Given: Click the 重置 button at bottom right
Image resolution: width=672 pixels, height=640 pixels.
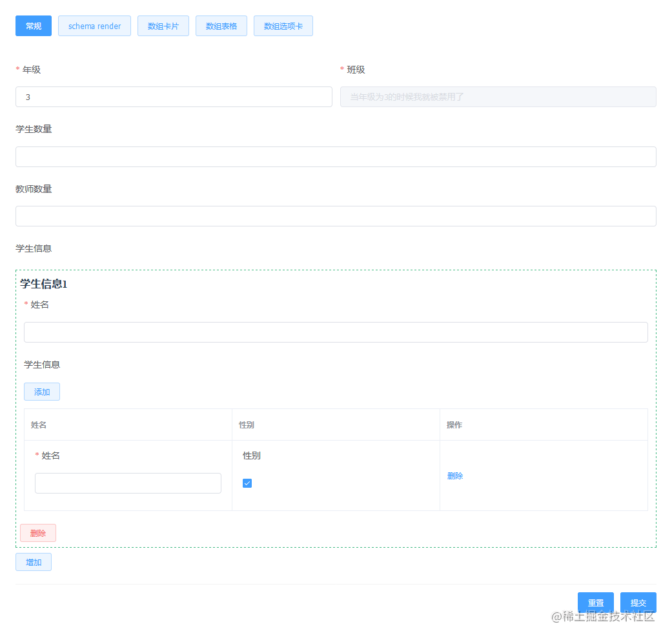Looking at the screenshot, I should (x=595, y=603).
